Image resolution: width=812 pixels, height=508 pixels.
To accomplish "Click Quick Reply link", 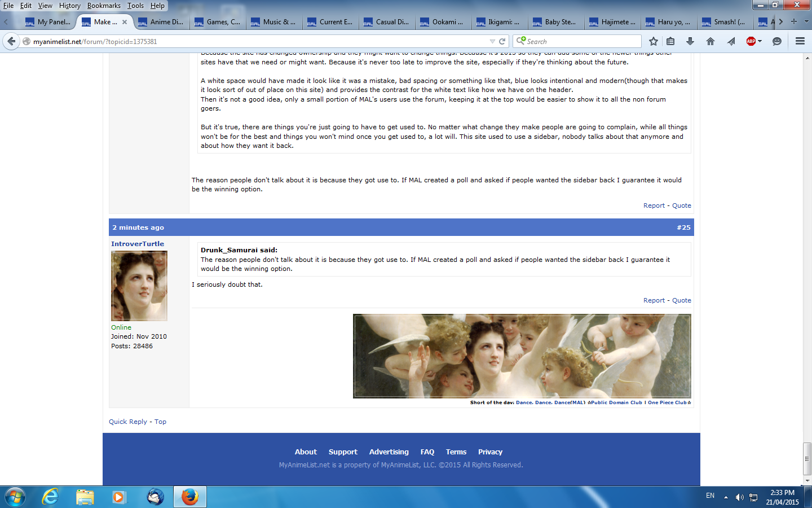I will pyautogui.click(x=128, y=422).
